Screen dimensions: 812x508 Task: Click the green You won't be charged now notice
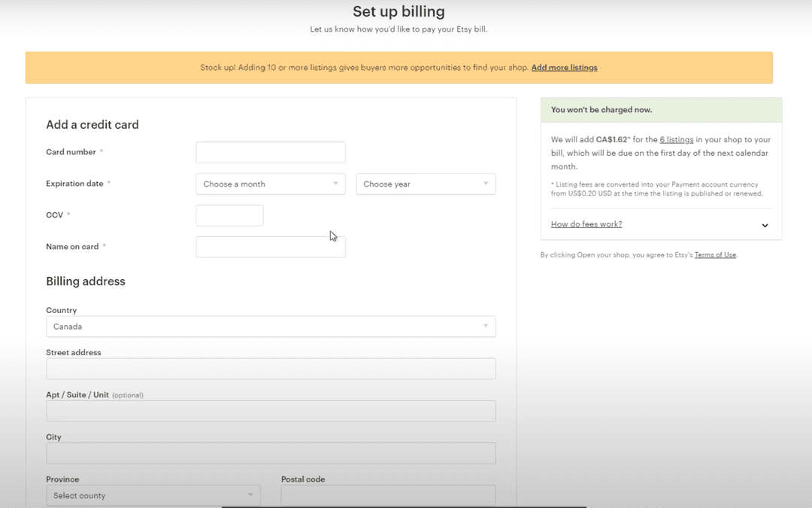pos(661,110)
